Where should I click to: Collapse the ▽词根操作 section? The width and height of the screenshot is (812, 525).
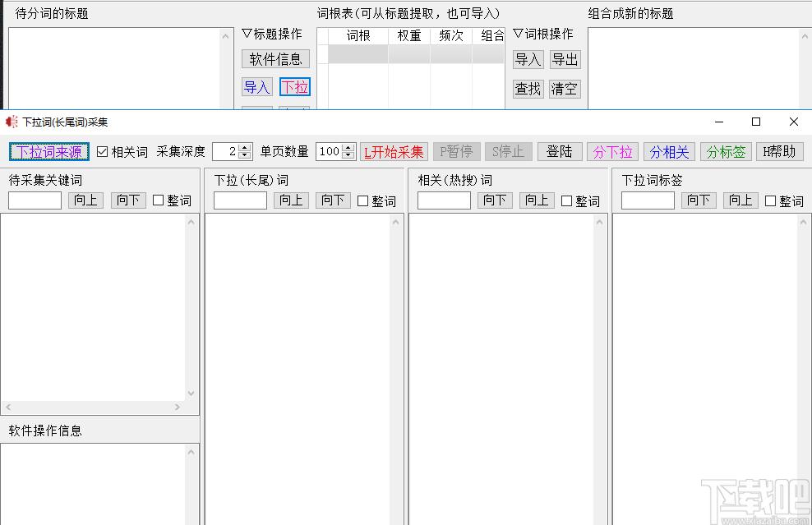(544, 35)
